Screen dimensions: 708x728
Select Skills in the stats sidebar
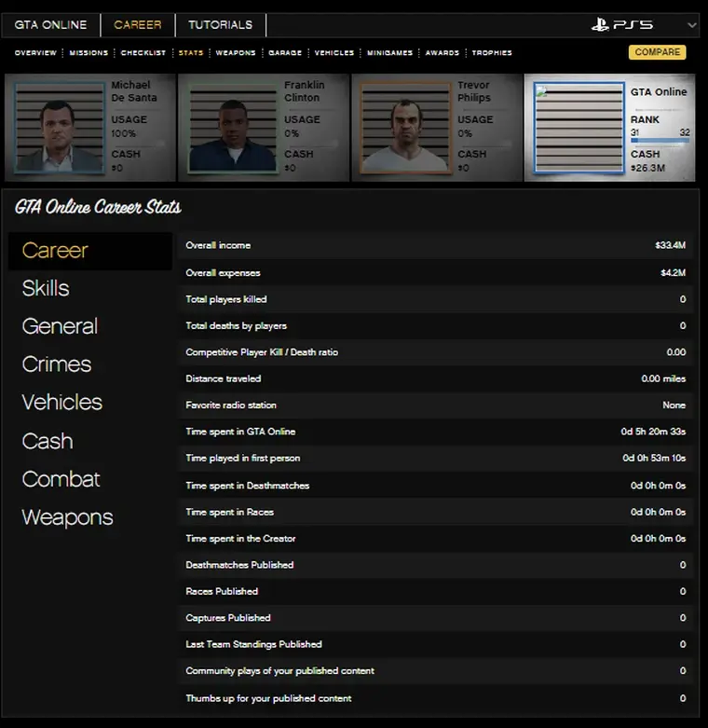[46, 288]
